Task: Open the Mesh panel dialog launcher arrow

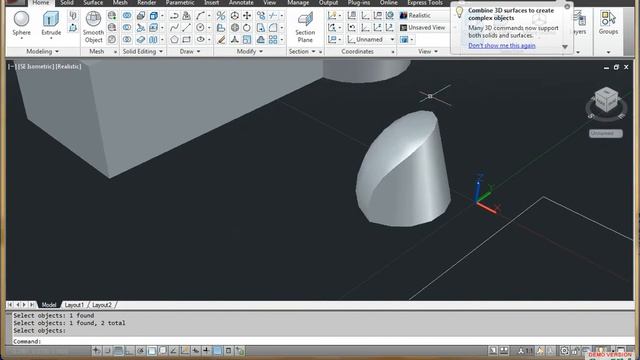Action: (115, 52)
